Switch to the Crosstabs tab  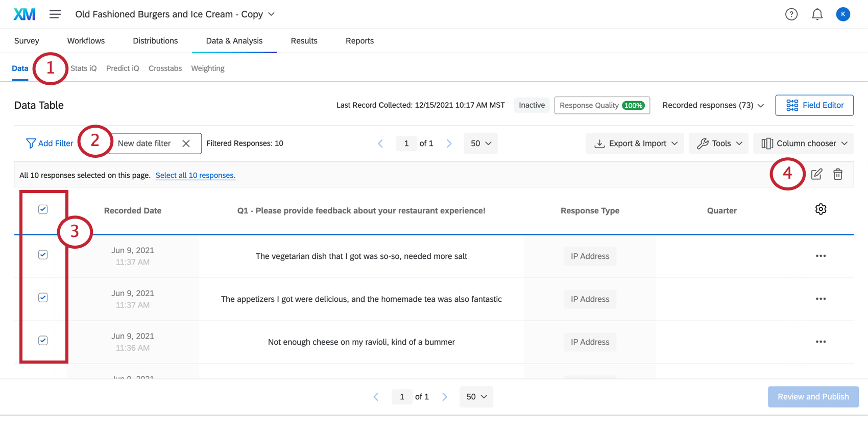165,68
